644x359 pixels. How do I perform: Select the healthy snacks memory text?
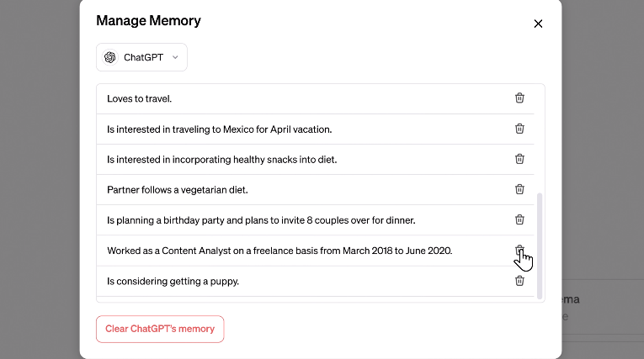221,160
